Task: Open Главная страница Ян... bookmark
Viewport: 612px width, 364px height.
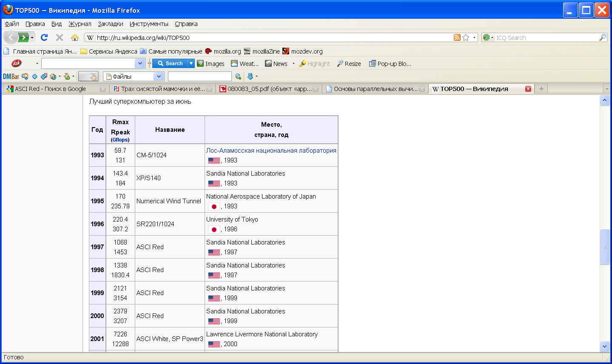Action: pyautogui.click(x=40, y=51)
